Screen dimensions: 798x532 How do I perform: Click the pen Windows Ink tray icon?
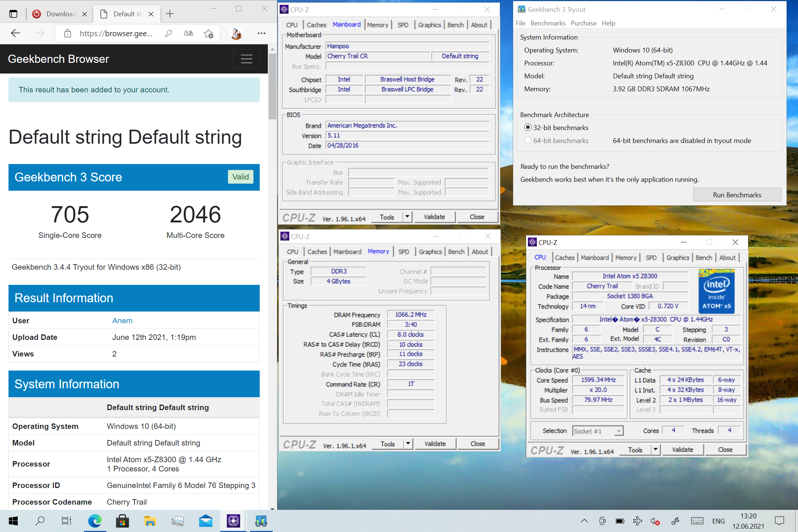pos(675,521)
